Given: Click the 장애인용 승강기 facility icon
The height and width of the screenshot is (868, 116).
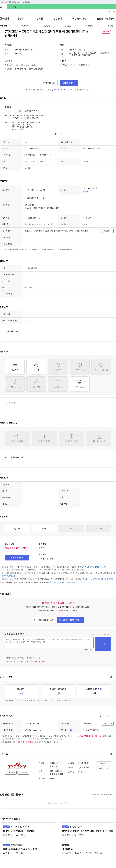Looking at the screenshot, I should pyautogui.click(x=45, y=438).
